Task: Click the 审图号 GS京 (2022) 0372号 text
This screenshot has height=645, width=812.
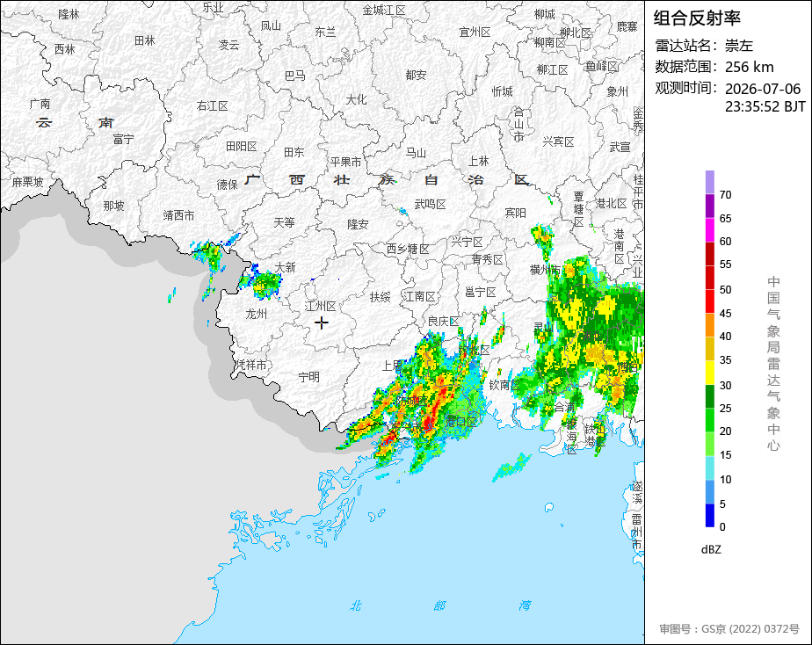Action: (729, 629)
